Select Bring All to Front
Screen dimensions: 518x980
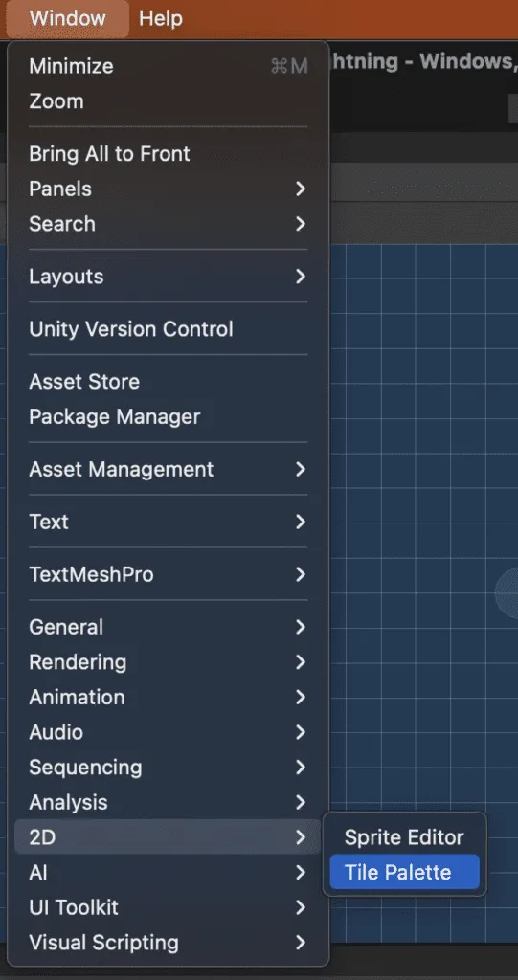168,154
